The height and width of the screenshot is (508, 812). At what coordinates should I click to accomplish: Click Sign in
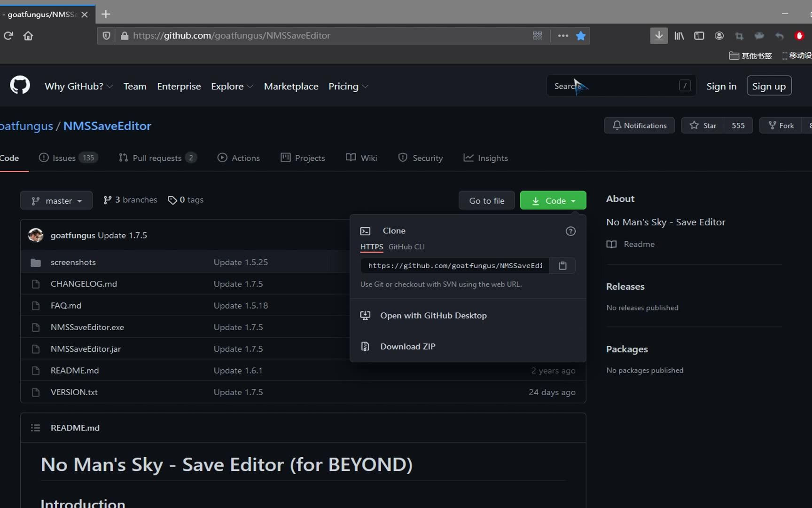721,86
